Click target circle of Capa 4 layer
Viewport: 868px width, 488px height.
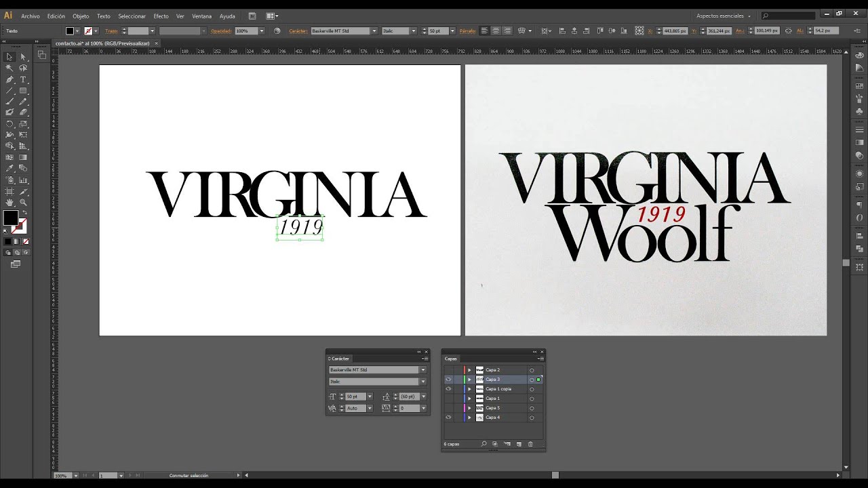click(532, 418)
